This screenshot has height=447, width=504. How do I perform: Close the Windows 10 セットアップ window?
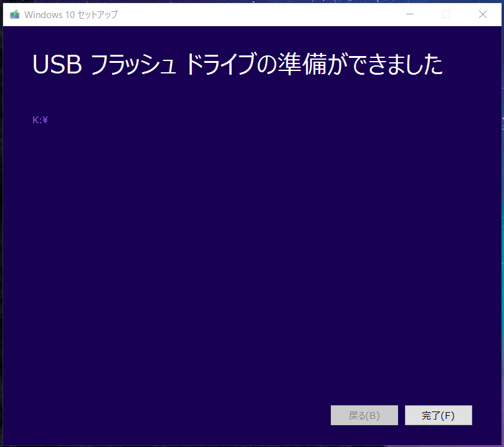pos(482,14)
